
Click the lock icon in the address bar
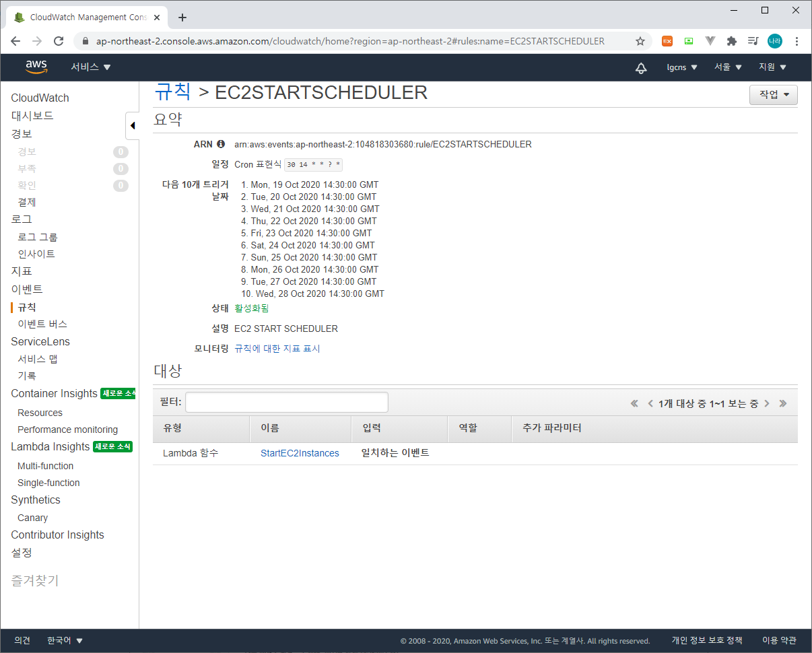coord(85,41)
